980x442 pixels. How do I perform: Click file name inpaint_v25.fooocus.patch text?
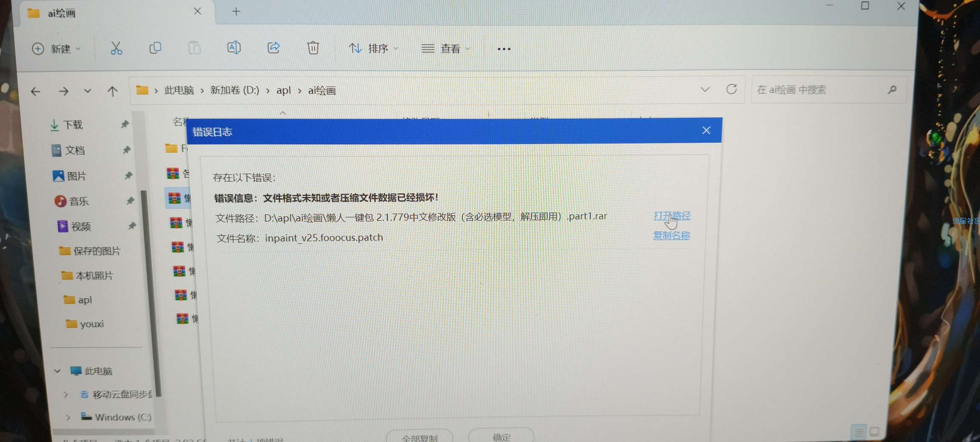coord(324,238)
